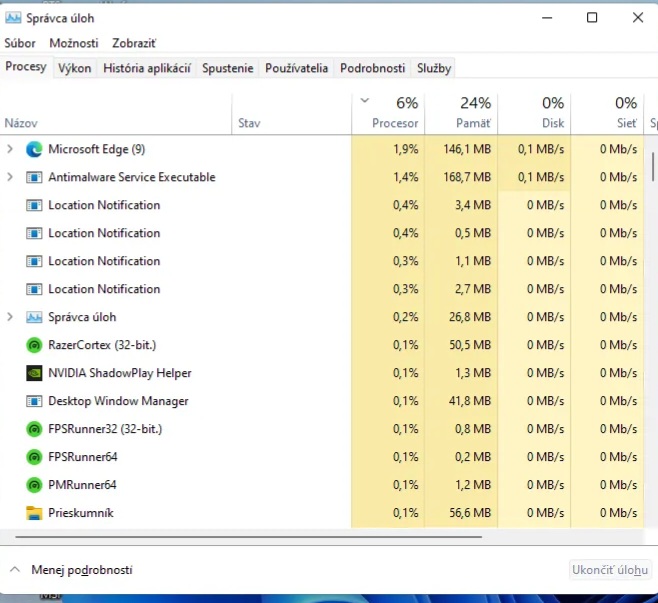
Task: Switch to the Výkon tab
Action: (75, 68)
